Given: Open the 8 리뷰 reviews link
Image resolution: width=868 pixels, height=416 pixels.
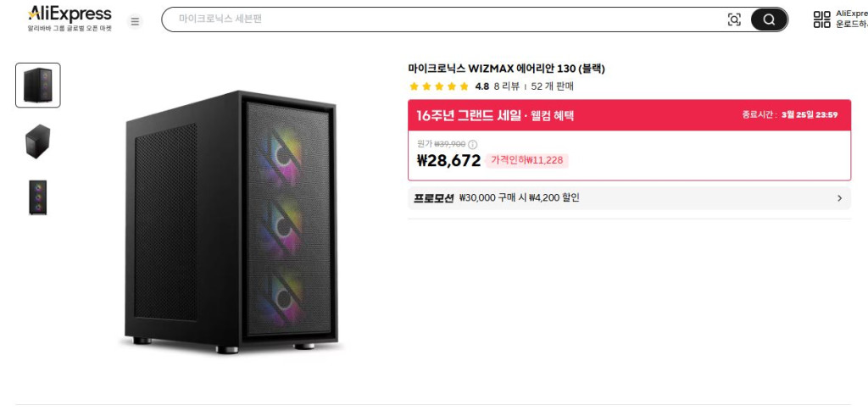Looking at the screenshot, I should point(507,86).
